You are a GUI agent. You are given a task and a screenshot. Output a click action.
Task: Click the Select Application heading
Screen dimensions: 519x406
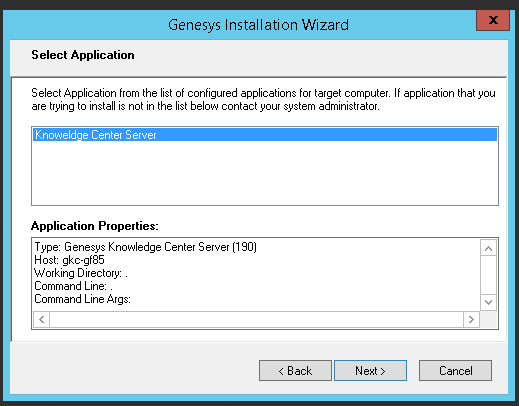click(x=83, y=55)
